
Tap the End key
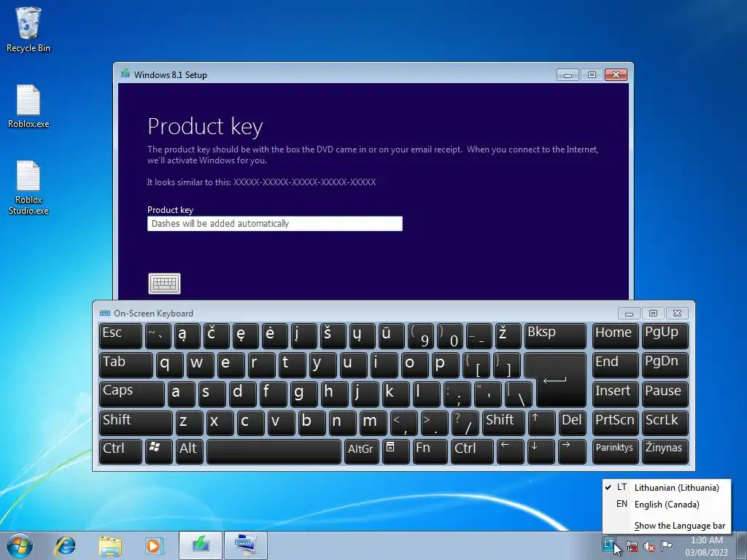pyautogui.click(x=615, y=365)
